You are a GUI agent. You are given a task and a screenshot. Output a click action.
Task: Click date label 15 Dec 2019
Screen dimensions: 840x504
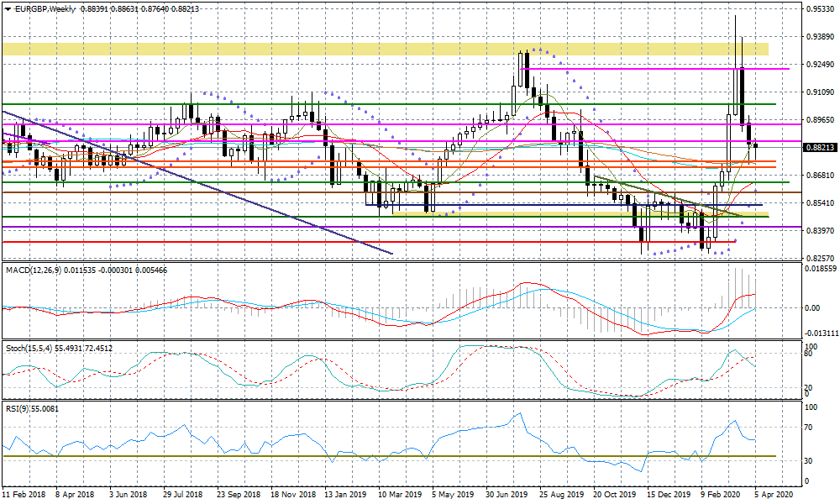[x=669, y=495]
